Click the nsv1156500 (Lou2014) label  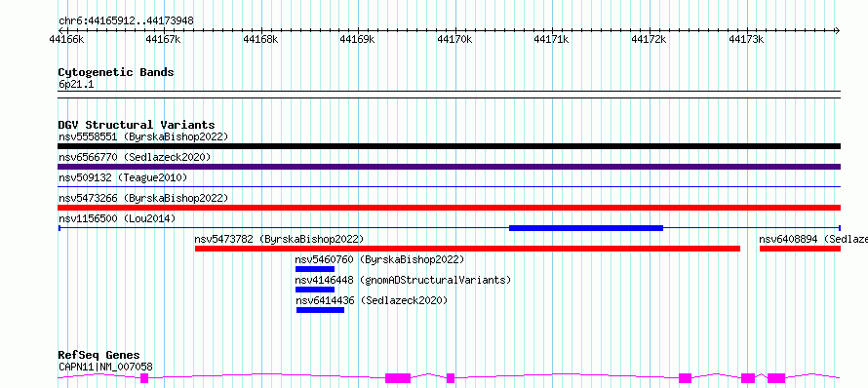117,218
